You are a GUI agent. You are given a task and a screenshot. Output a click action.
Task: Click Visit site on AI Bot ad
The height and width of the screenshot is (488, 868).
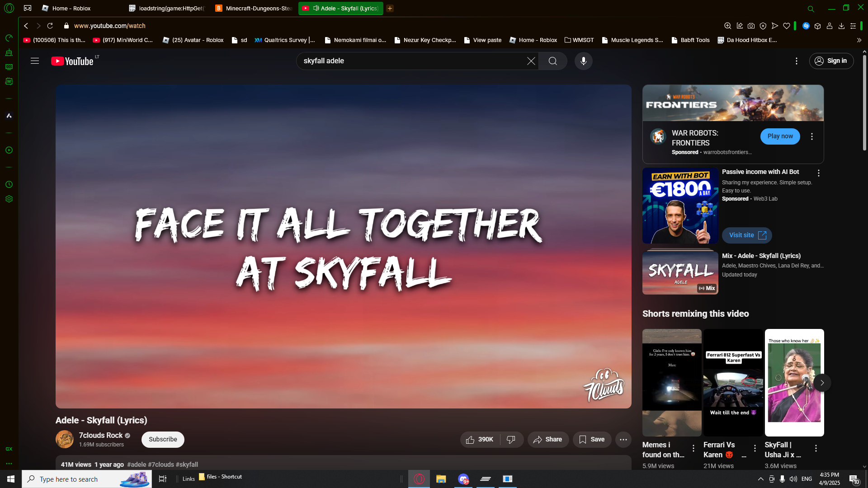point(747,235)
